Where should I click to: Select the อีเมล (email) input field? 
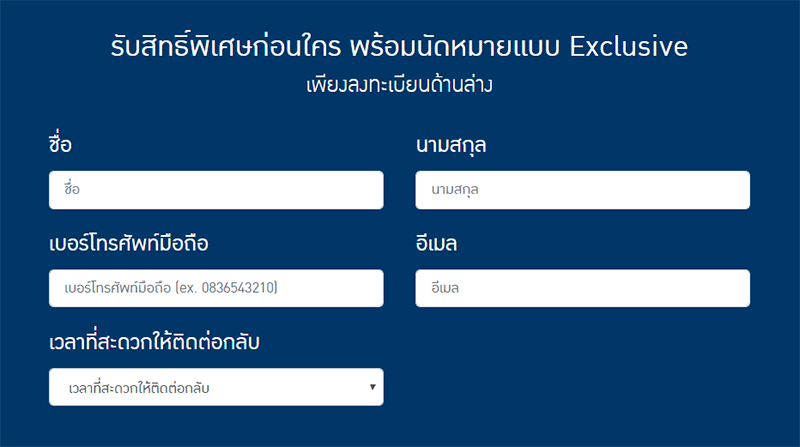582,288
